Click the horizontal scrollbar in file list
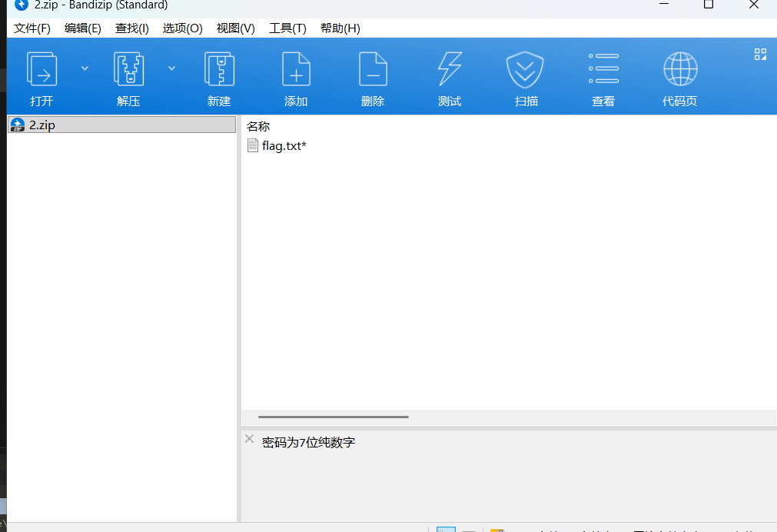Screen dimensions: 777x532 (334, 417)
